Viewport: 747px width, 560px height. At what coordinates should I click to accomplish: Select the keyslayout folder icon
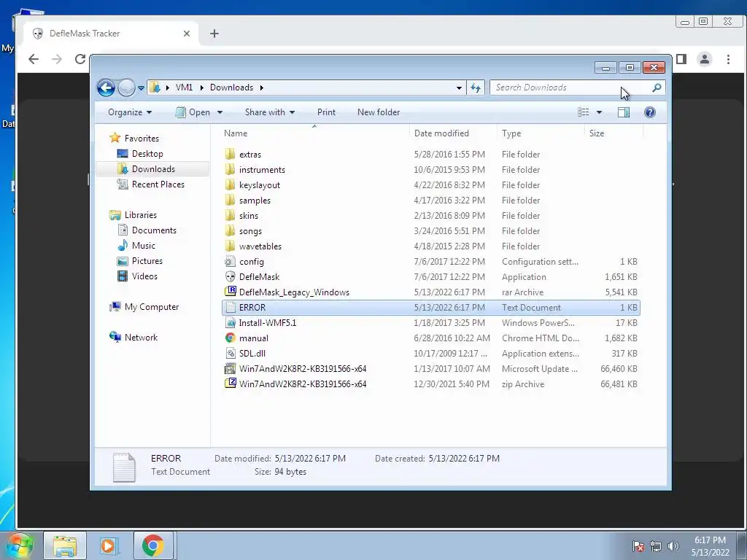point(230,184)
